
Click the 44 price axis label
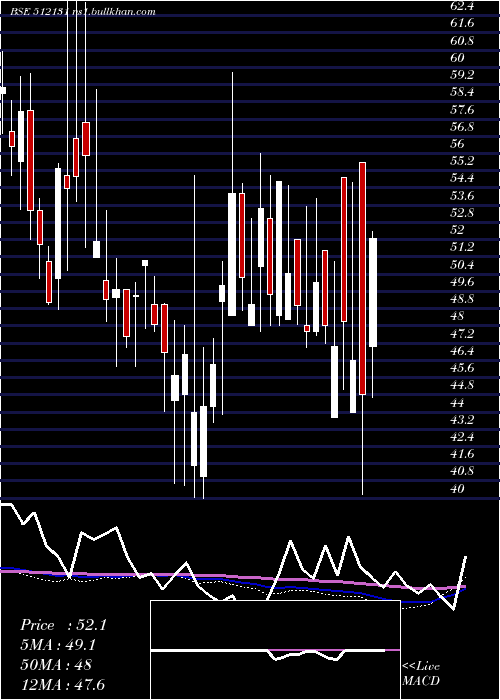458,403
